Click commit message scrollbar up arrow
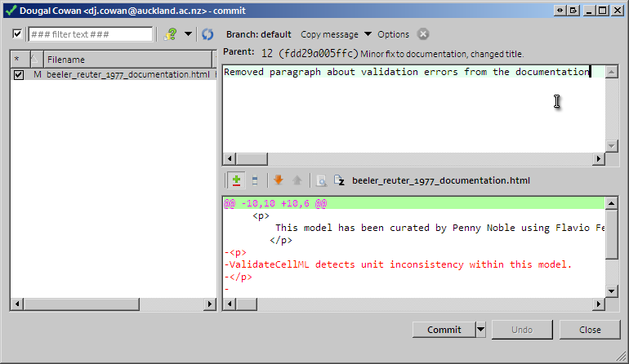 [612, 72]
